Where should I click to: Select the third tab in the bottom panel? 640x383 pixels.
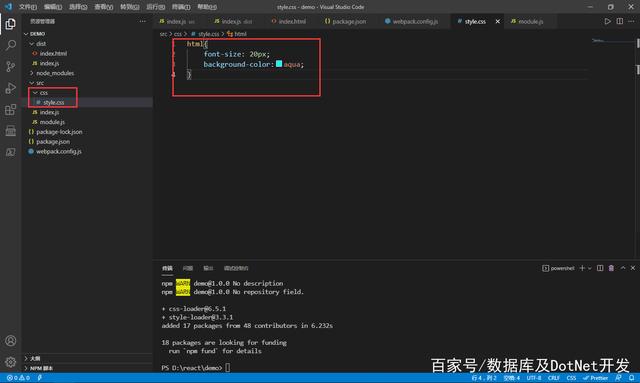pos(208,268)
